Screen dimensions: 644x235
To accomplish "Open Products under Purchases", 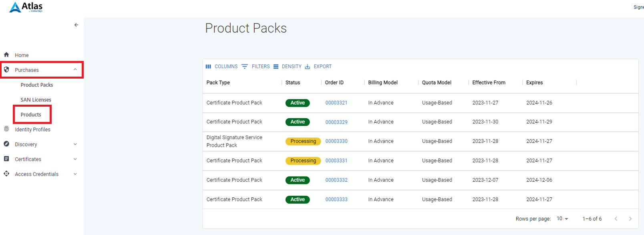I will [x=31, y=115].
